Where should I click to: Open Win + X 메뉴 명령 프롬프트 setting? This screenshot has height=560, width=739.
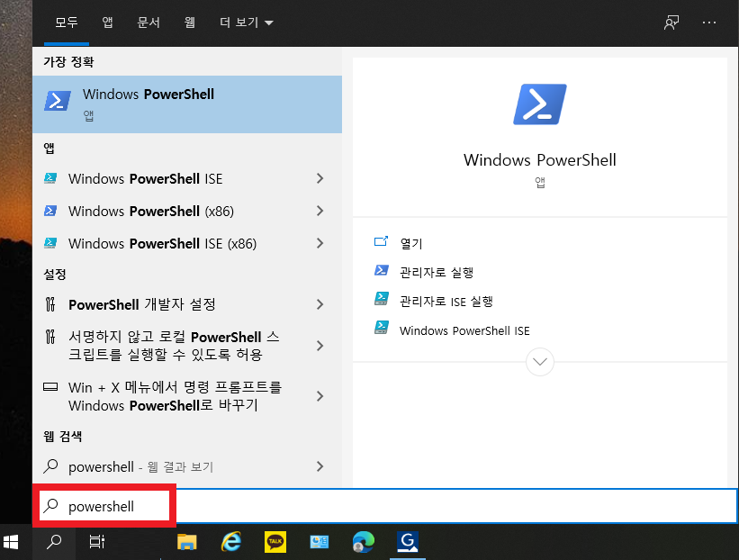(x=187, y=396)
